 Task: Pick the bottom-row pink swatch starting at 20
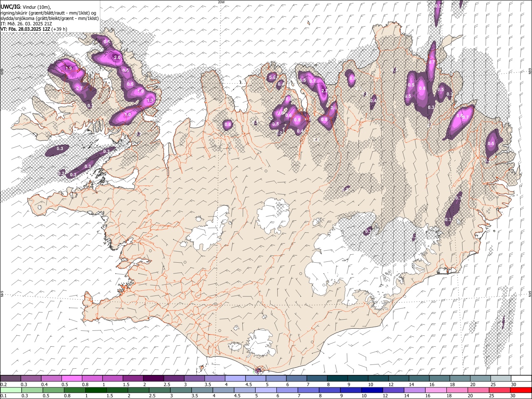point(478,390)
